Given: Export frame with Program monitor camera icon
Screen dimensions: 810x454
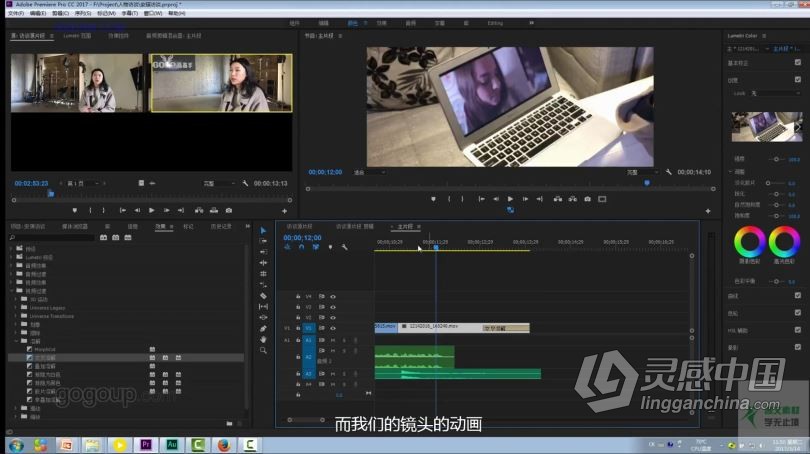Looking at the screenshot, I should pos(587,199).
